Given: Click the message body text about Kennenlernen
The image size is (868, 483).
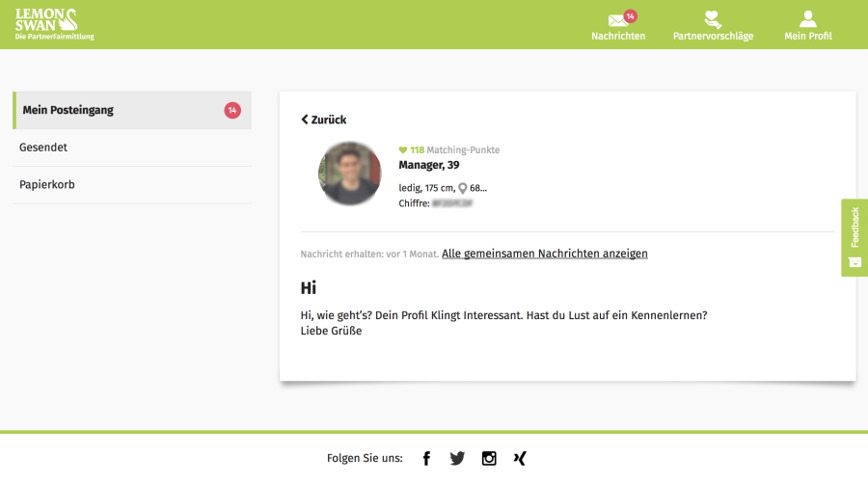Looking at the screenshot, I should coord(503,315).
